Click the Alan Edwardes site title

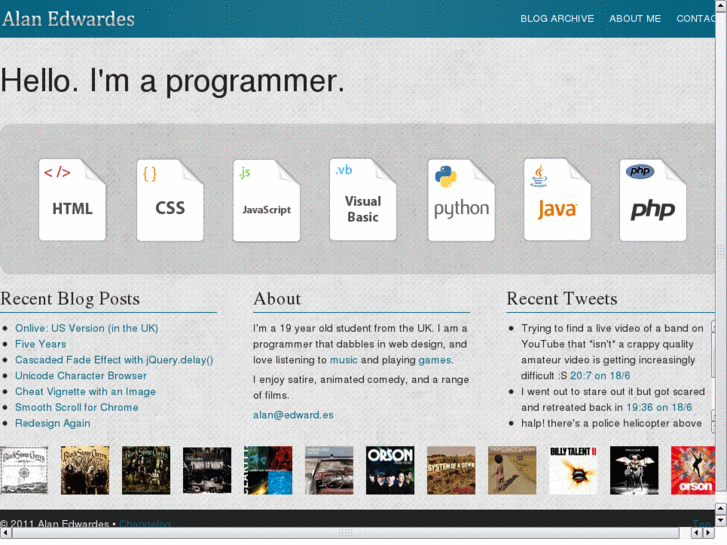tap(68, 19)
